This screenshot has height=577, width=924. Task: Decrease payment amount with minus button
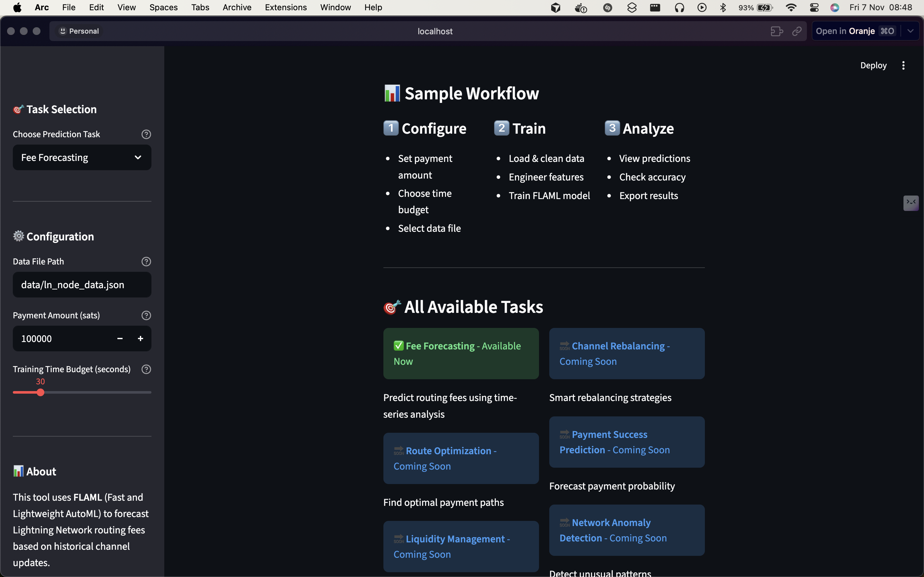tap(120, 339)
